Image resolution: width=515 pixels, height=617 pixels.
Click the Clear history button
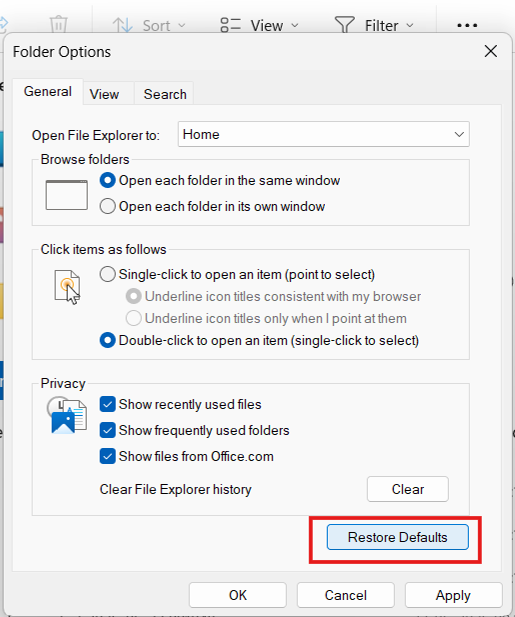408,489
